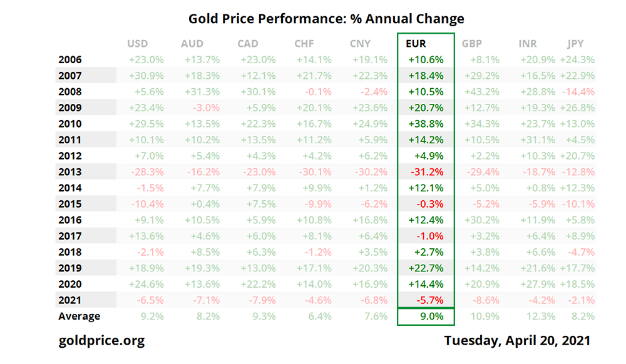Select the 2021 row label

pyautogui.click(x=69, y=300)
